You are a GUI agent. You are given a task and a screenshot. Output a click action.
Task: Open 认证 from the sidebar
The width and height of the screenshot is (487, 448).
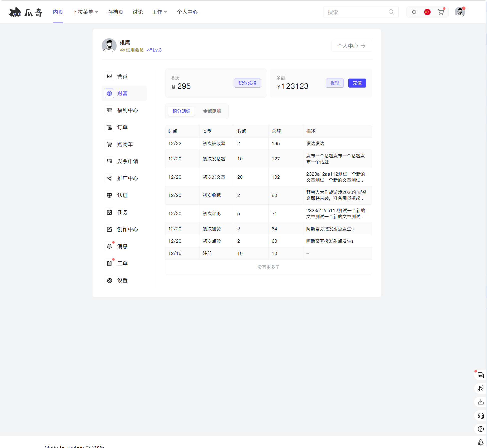point(123,195)
